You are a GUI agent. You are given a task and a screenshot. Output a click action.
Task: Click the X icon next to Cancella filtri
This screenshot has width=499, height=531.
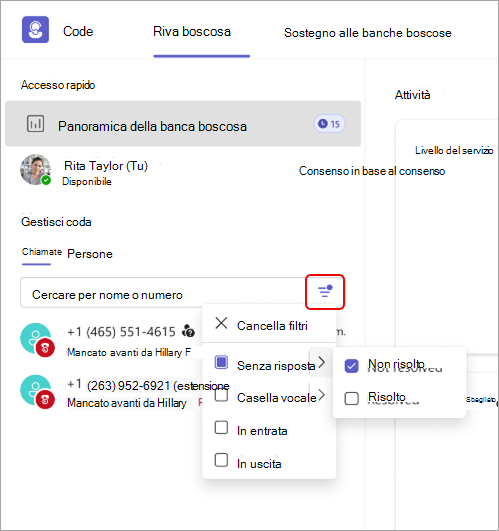tap(221, 323)
